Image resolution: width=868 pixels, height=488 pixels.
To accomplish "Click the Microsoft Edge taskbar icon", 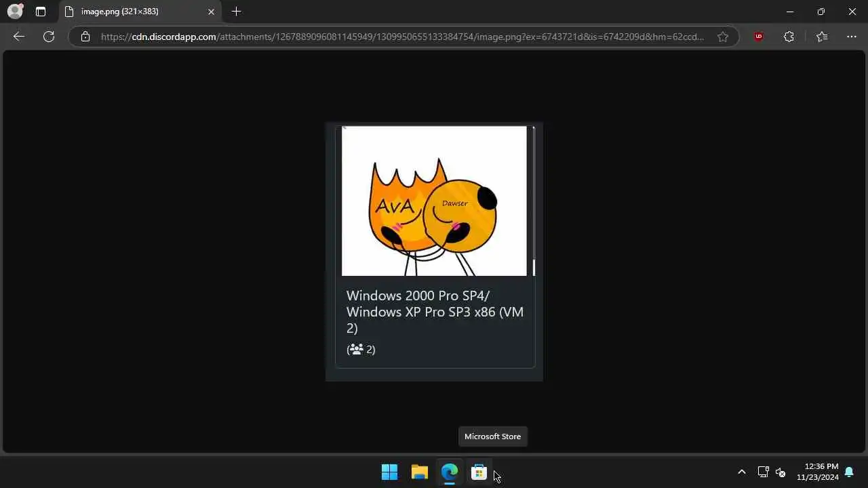I will [449, 472].
